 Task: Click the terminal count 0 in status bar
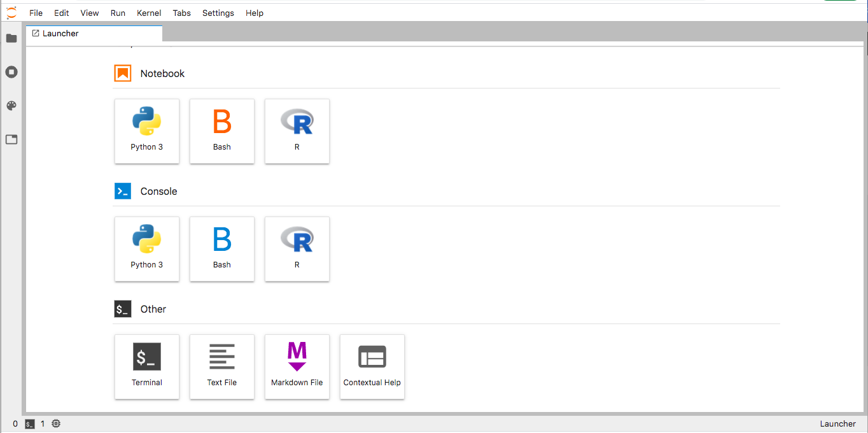coord(15,423)
